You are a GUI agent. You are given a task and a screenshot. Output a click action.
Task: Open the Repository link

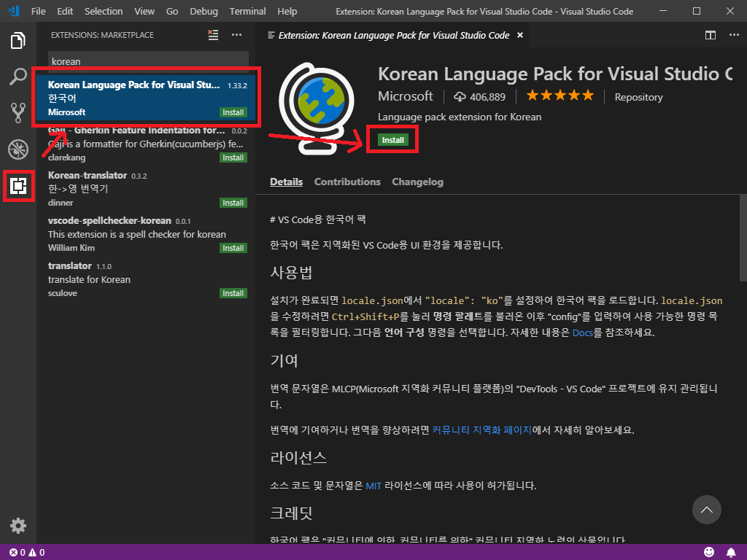[638, 97]
